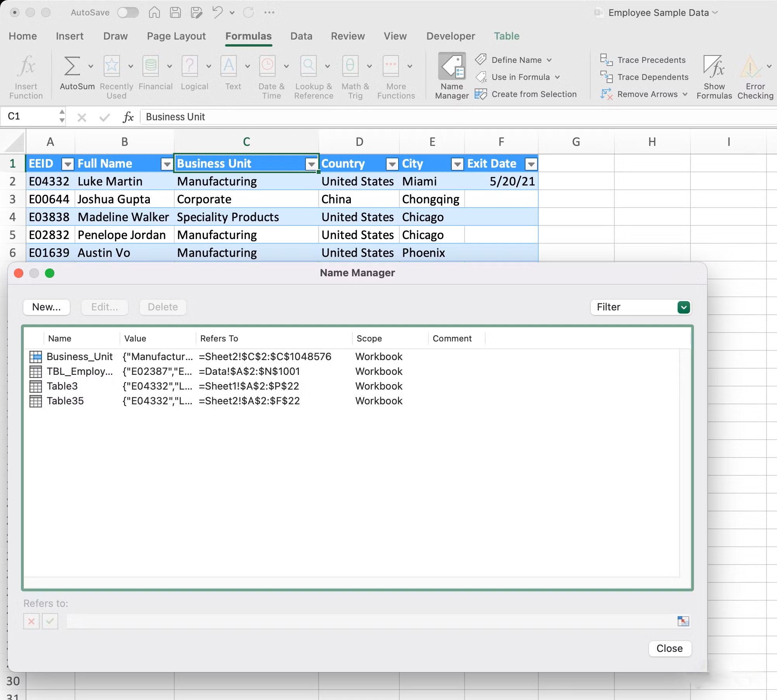The width and height of the screenshot is (777, 700).
Task: Switch to the Data ribbon tab
Action: click(301, 36)
